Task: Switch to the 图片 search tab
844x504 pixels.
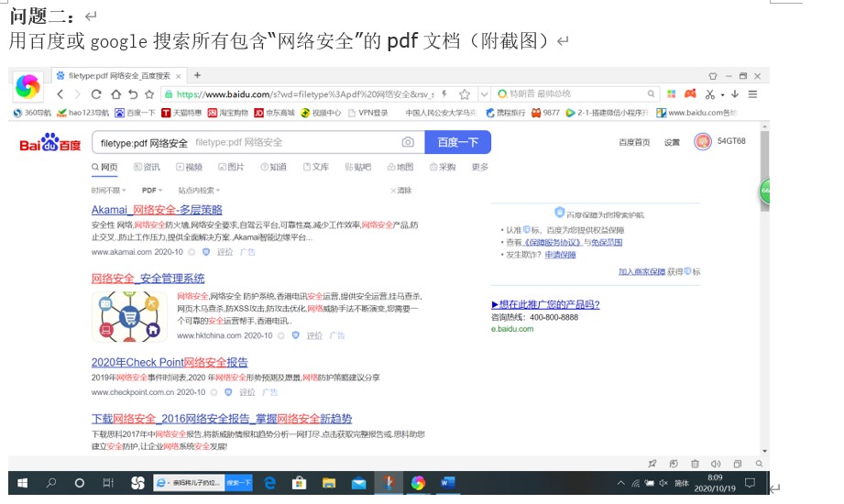Action: [x=231, y=167]
